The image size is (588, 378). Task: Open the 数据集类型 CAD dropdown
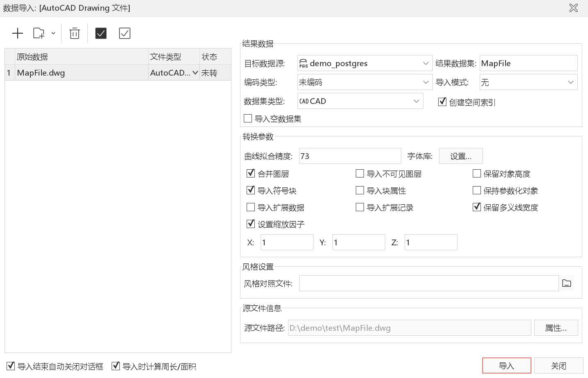click(360, 101)
